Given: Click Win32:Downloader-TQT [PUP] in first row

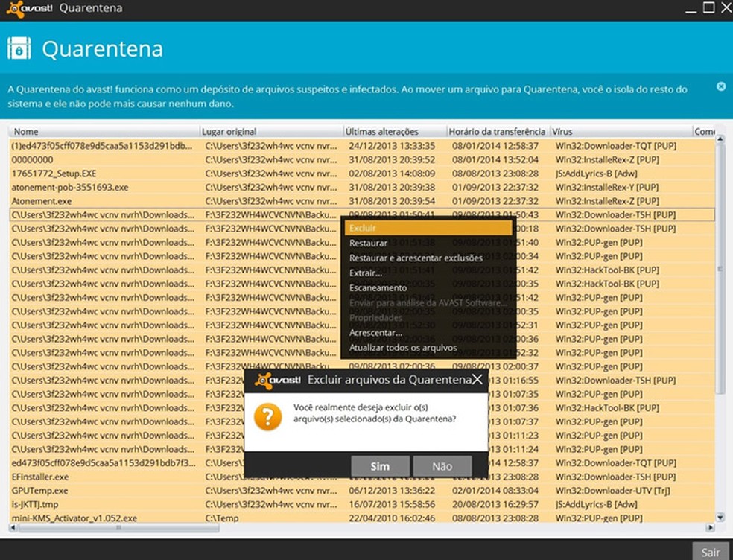Looking at the screenshot, I should [615, 146].
